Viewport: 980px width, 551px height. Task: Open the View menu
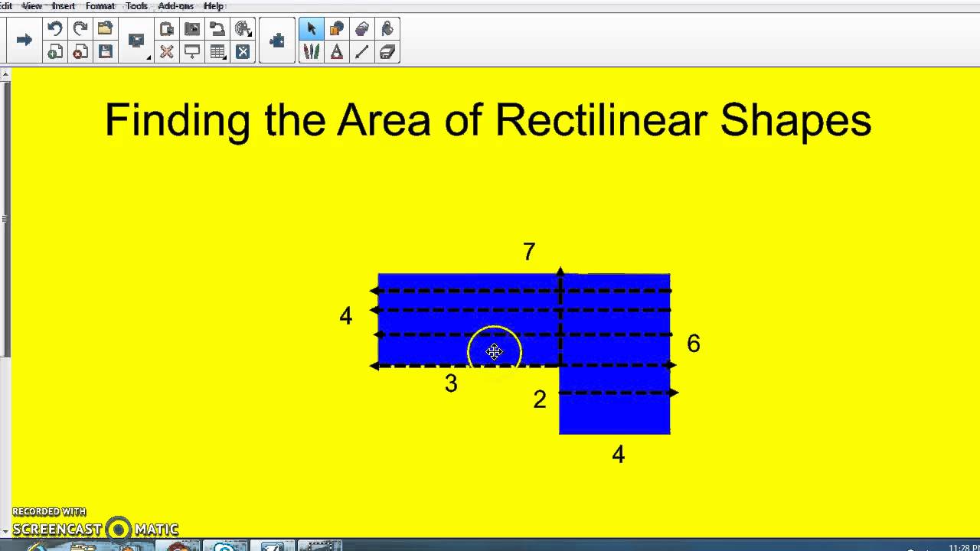point(31,6)
